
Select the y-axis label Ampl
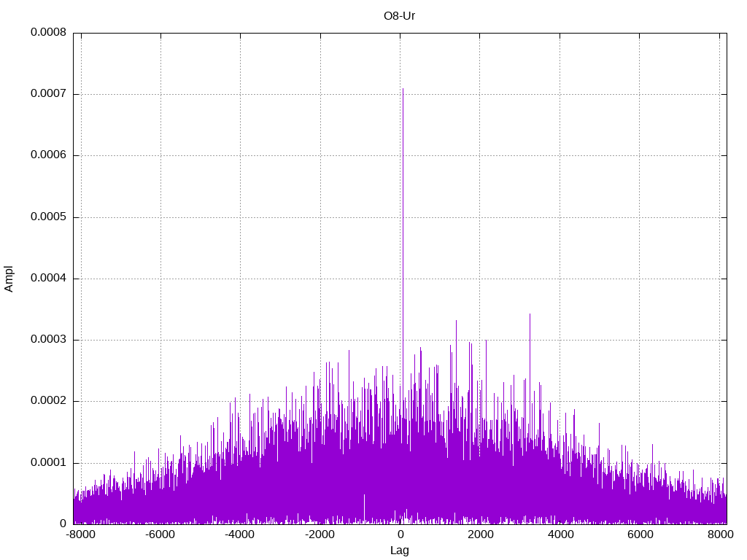pyautogui.click(x=9, y=279)
